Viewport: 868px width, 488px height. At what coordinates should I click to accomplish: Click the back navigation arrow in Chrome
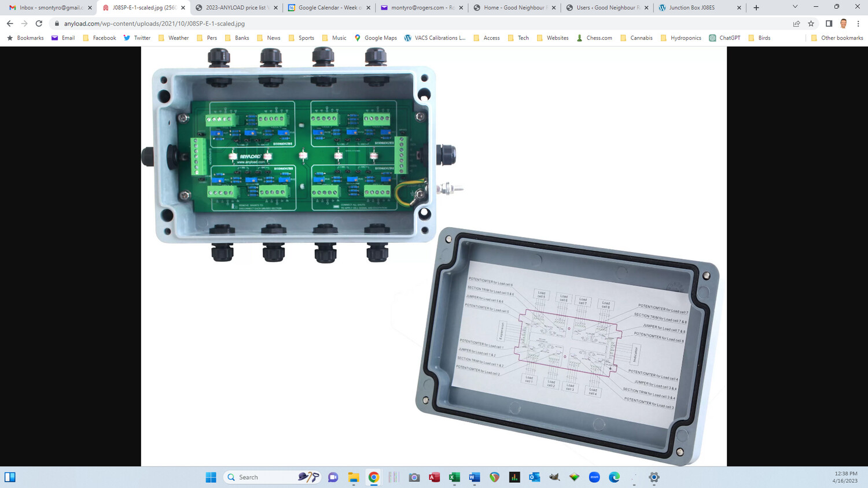(x=9, y=24)
